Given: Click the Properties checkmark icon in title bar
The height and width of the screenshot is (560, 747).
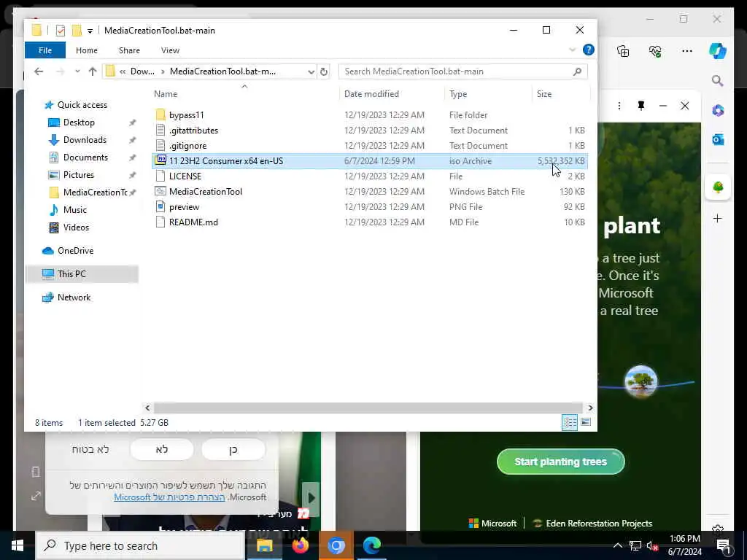Looking at the screenshot, I should coord(60,31).
